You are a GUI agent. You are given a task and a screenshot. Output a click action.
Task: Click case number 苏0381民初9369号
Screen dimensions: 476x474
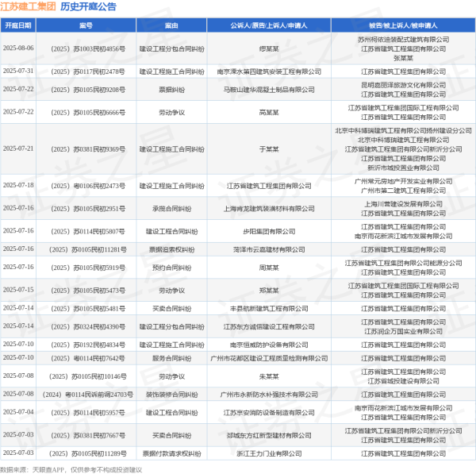88,149
